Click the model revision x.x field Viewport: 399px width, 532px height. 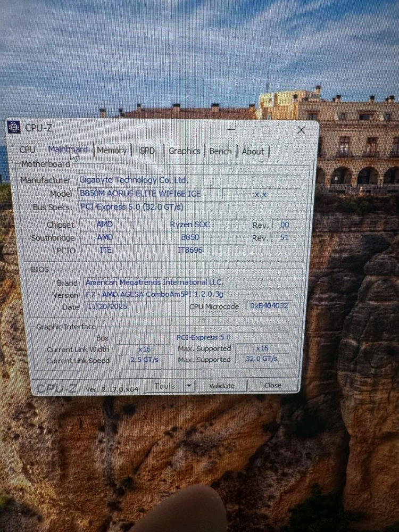(261, 194)
